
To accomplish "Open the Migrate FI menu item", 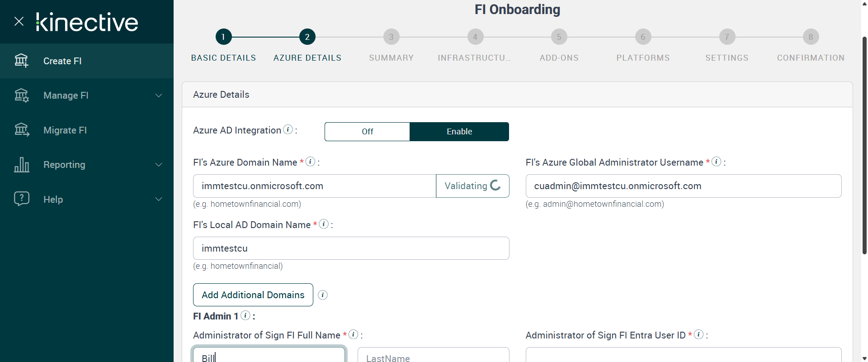I will (65, 130).
